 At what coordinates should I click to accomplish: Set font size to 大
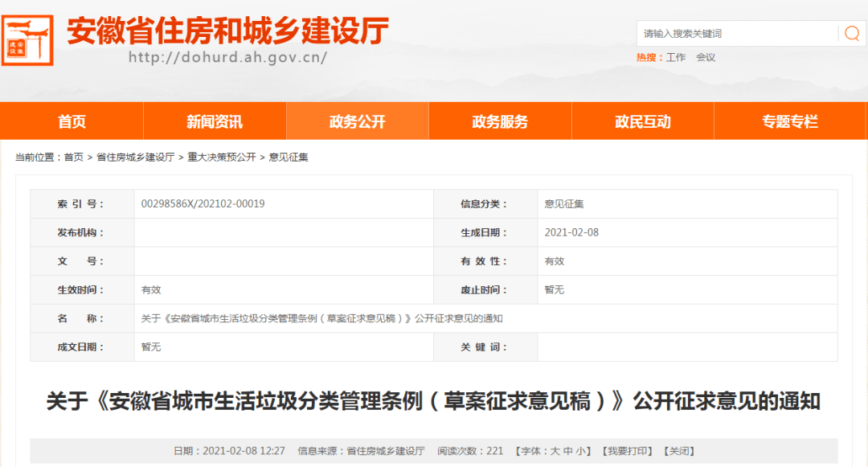coord(555,451)
